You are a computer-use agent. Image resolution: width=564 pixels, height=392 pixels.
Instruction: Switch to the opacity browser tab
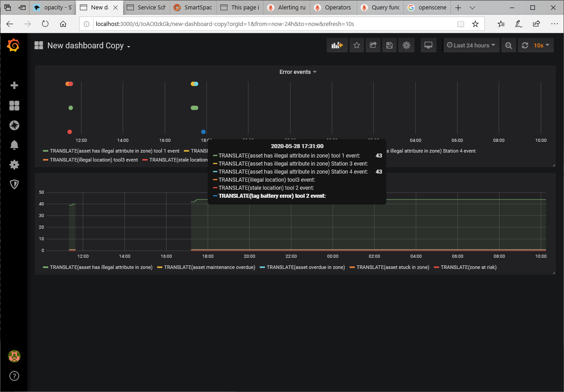53,8
